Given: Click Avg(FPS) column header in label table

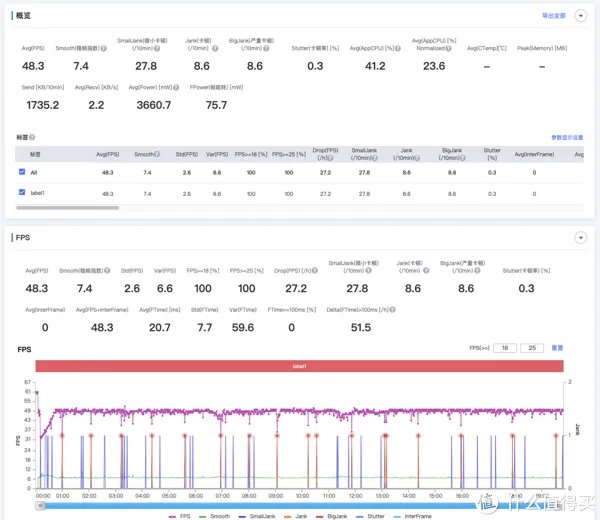Looking at the screenshot, I should point(108,154).
